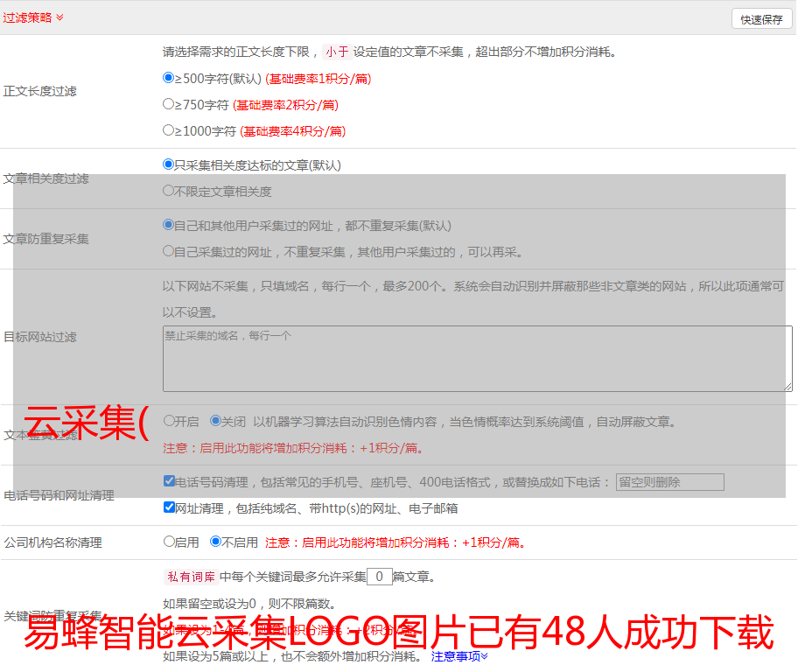Choose the ≥750字符 length filter
Image resolution: width=798 pixels, height=672 pixels.
pyautogui.click(x=169, y=104)
